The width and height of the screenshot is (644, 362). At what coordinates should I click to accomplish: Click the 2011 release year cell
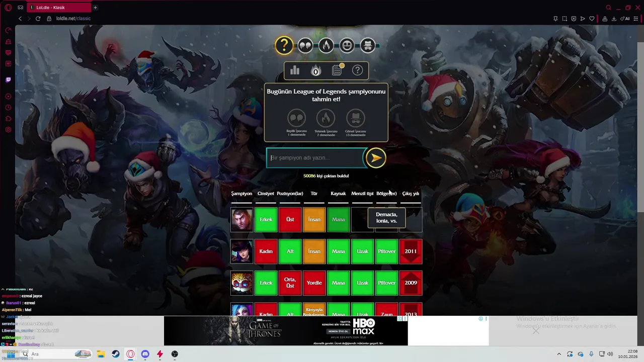click(411, 251)
